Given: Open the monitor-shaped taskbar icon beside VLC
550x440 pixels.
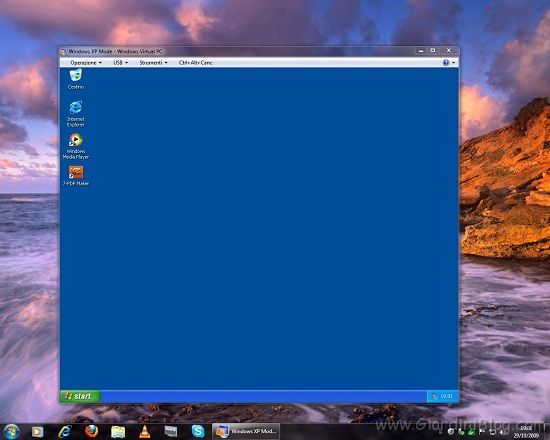Looking at the screenshot, I should click(171, 431).
